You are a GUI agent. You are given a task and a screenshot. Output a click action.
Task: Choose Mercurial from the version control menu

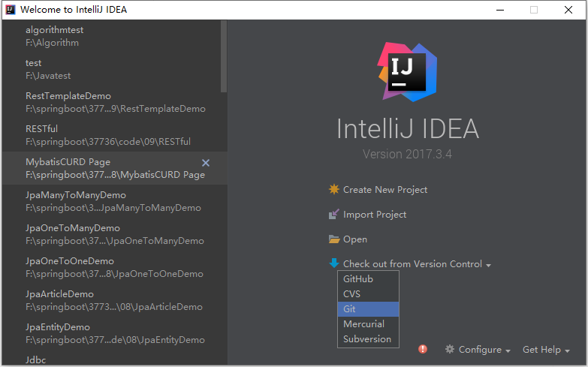pos(368,324)
